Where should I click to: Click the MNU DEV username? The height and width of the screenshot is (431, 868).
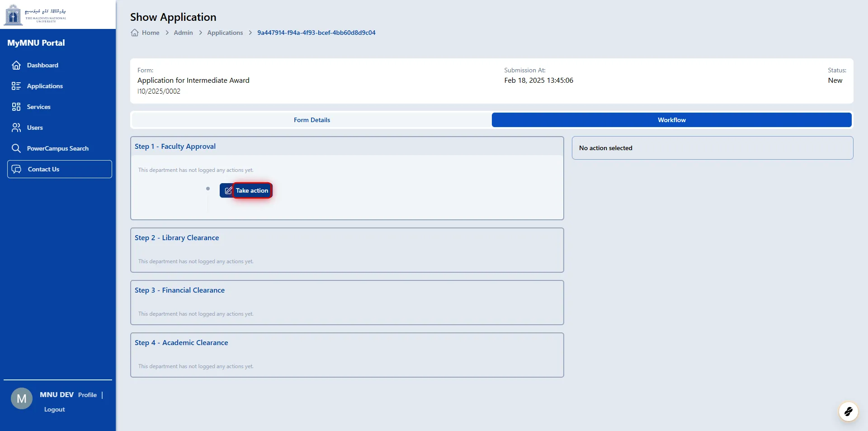coord(57,395)
